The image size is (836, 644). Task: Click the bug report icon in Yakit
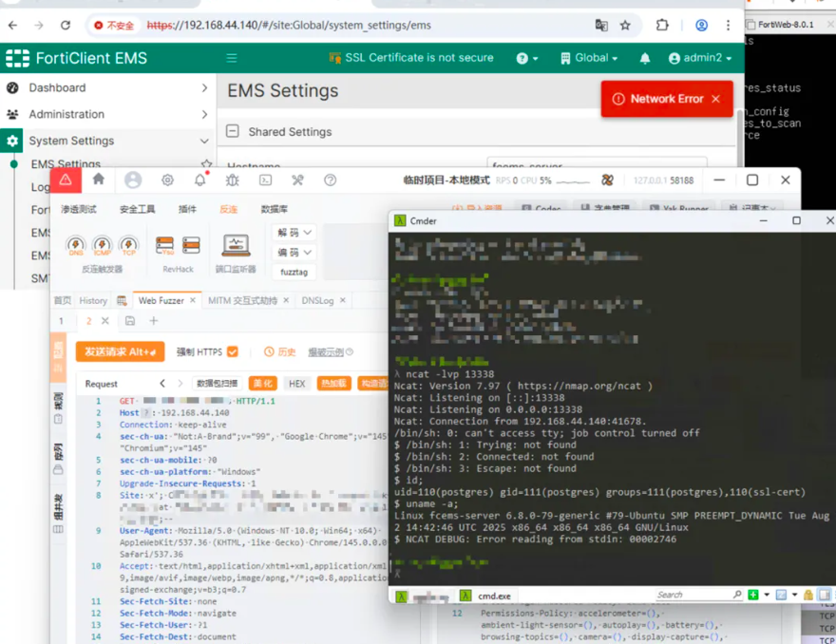coord(233,180)
